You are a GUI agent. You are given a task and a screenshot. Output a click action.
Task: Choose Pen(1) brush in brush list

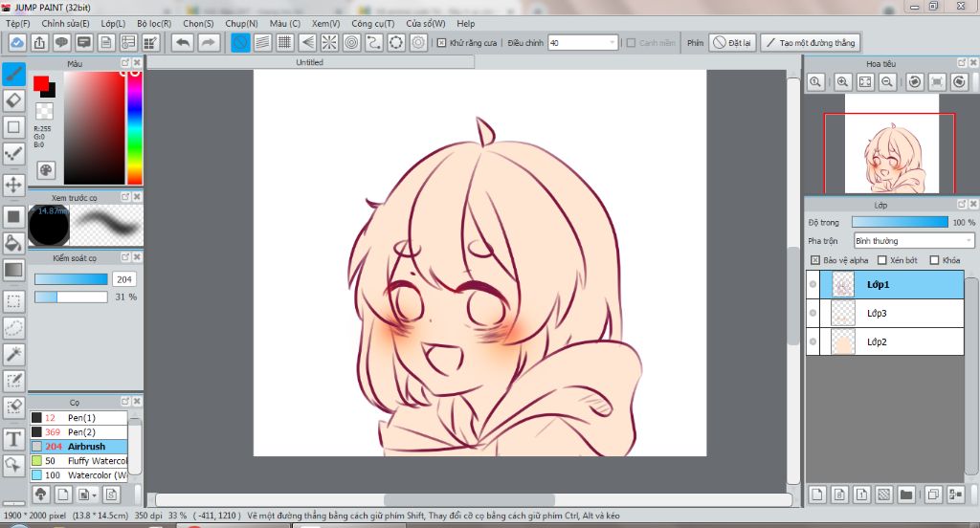(78, 417)
